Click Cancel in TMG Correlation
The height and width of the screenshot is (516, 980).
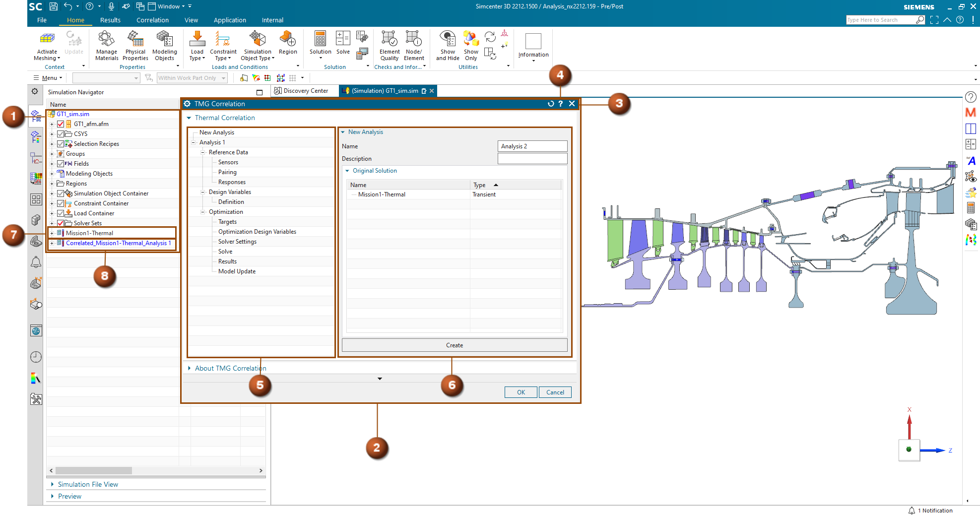pos(555,392)
